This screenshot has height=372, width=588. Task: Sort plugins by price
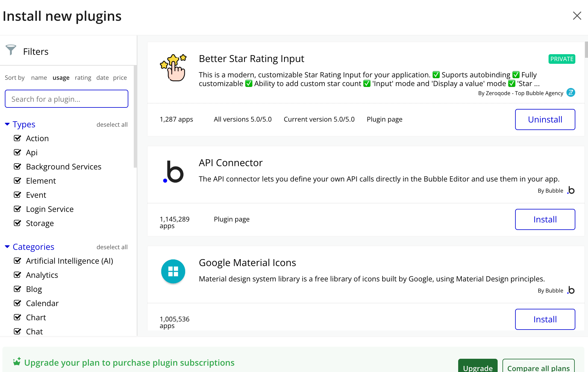[120, 78]
